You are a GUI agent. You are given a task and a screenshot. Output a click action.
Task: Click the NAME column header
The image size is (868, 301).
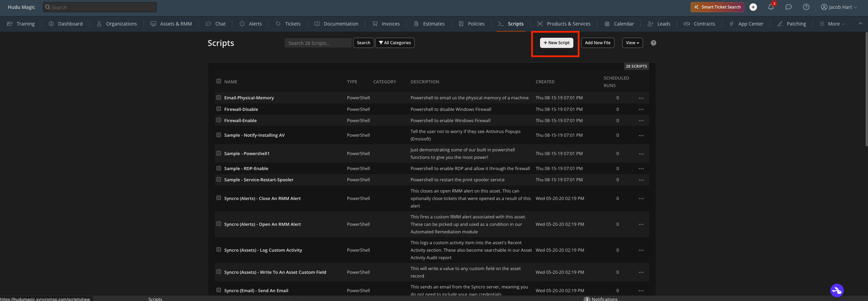pos(230,82)
